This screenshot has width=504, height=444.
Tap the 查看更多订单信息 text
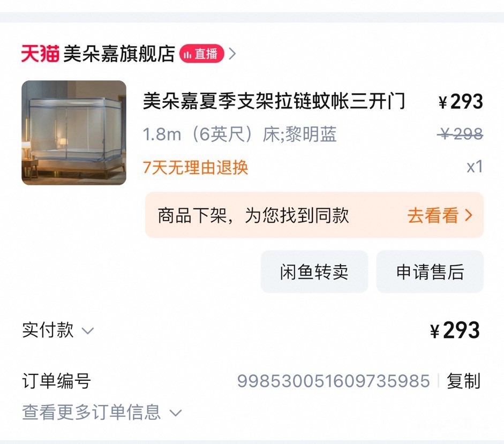tap(92, 412)
